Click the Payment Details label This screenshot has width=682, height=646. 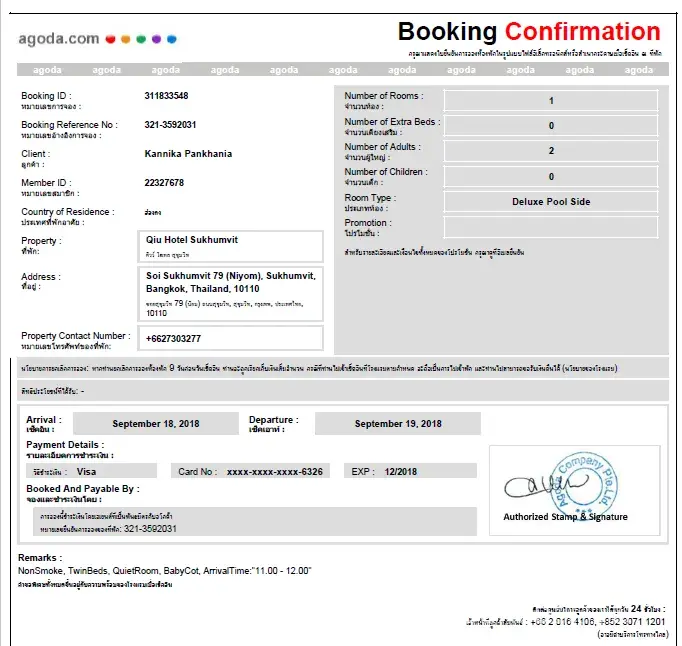65,445
